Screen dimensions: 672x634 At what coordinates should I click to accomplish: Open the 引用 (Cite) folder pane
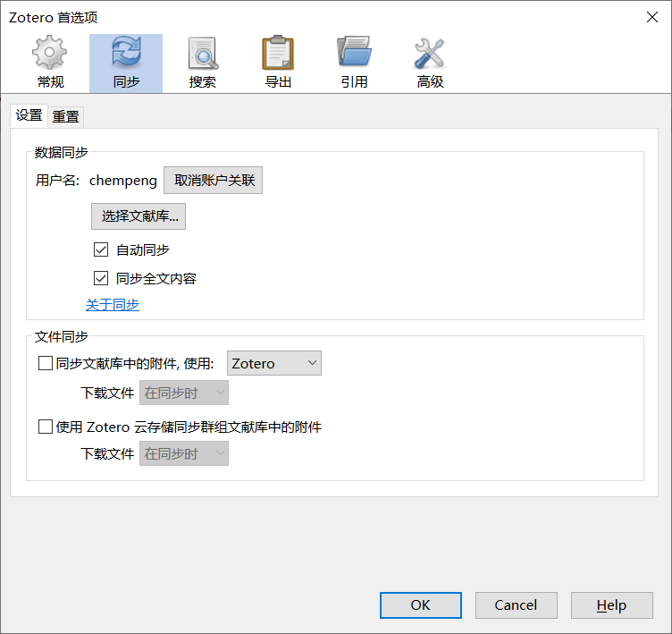354,63
